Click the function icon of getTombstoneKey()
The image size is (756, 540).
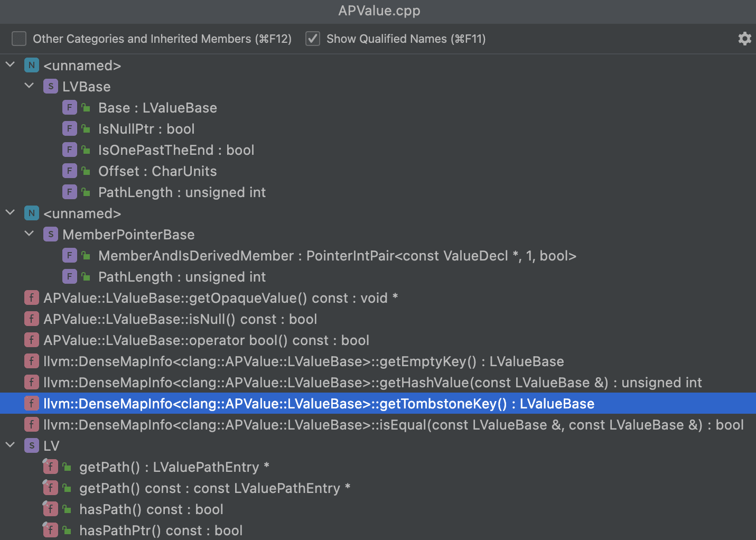[x=32, y=403]
